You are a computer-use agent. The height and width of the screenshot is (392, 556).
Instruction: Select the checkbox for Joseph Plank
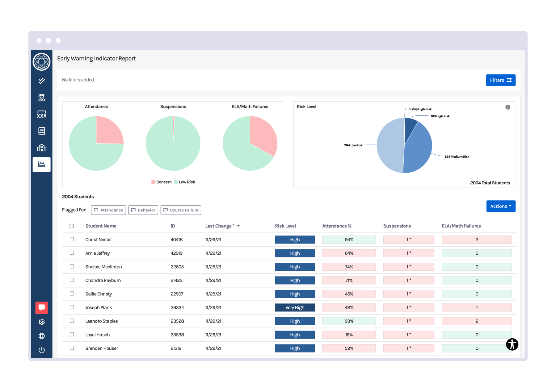pyautogui.click(x=72, y=307)
